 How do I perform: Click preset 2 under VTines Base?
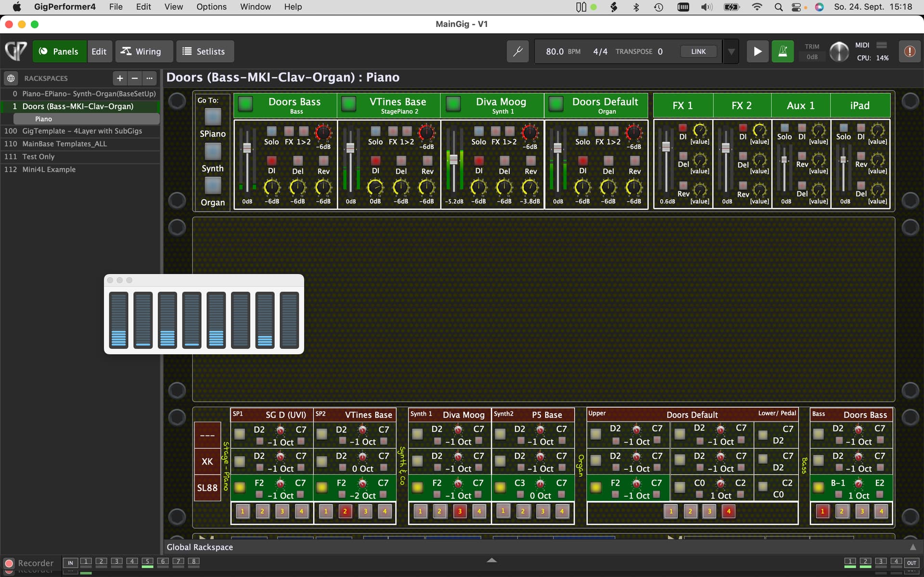coord(345,512)
